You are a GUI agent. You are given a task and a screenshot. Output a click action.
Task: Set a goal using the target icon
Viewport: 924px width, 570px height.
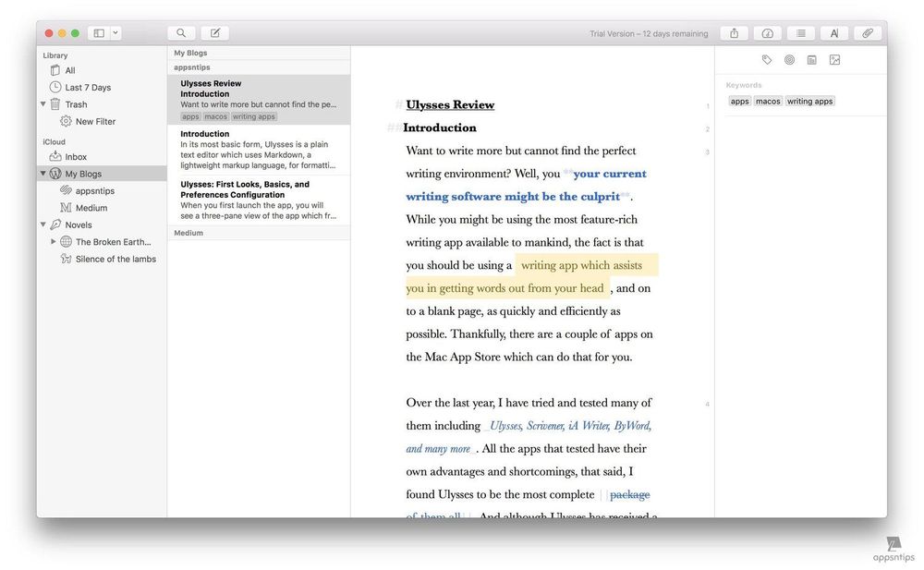789,58
